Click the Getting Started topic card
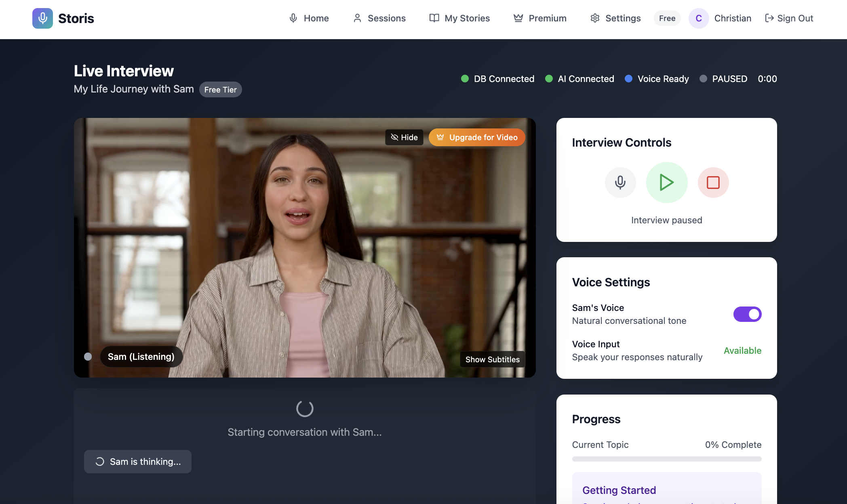The height and width of the screenshot is (504, 847). point(666,489)
